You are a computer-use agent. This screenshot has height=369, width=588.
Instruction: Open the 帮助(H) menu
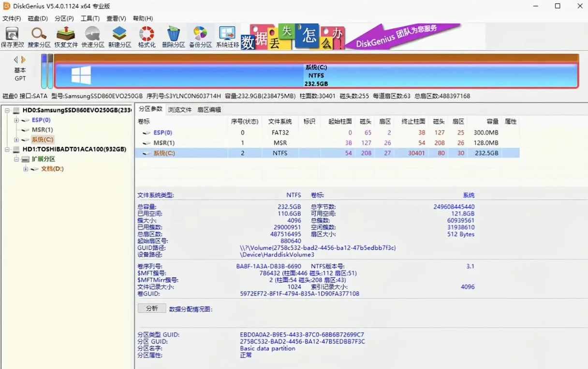143,18
